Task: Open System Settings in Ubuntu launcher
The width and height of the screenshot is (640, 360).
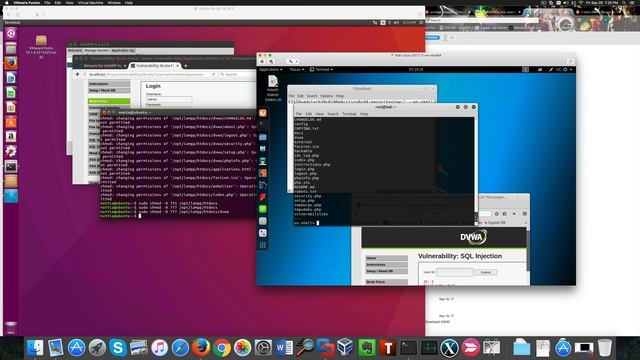Action: tap(11, 151)
